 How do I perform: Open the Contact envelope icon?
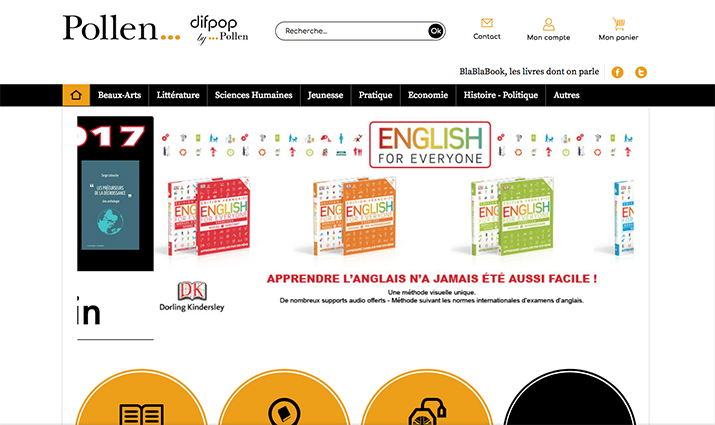point(487,23)
